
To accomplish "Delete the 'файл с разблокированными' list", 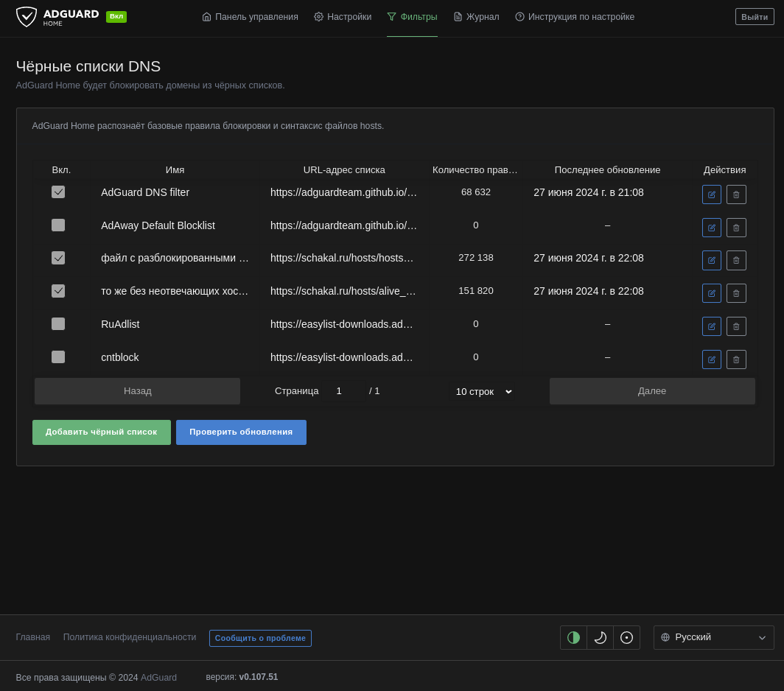I will pyautogui.click(x=736, y=260).
